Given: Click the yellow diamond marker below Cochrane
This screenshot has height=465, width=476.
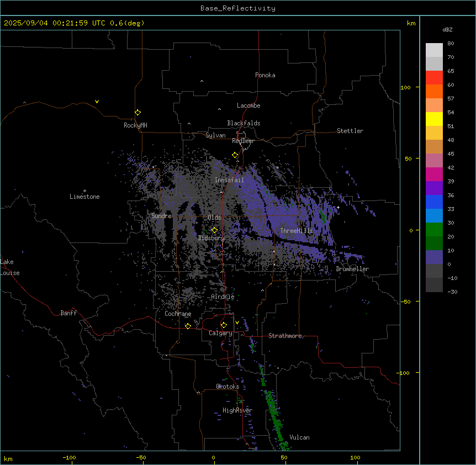Looking at the screenshot, I should (x=188, y=326).
